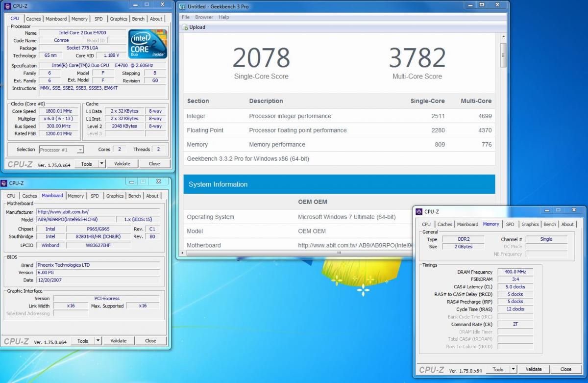Image resolution: width=588 pixels, height=383 pixels.
Task: Click the Southbridge value 82801HB/HR (ICH8/R)
Action: (98, 236)
